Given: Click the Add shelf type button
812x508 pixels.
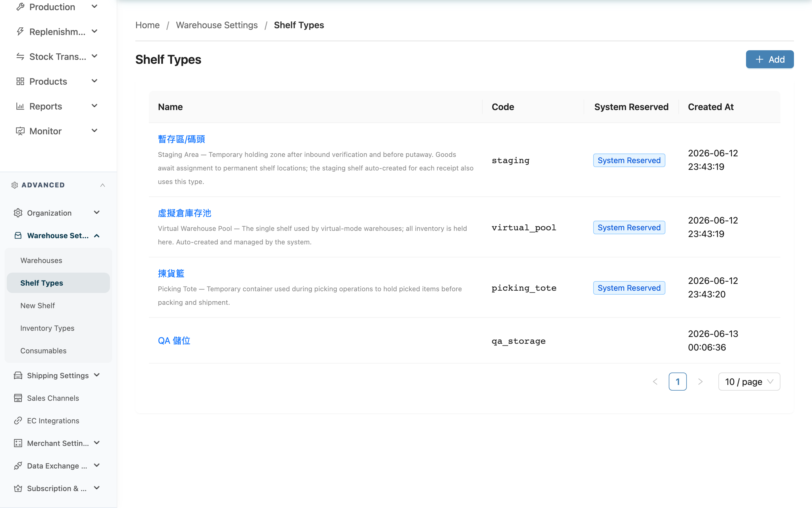Looking at the screenshot, I should (x=770, y=60).
